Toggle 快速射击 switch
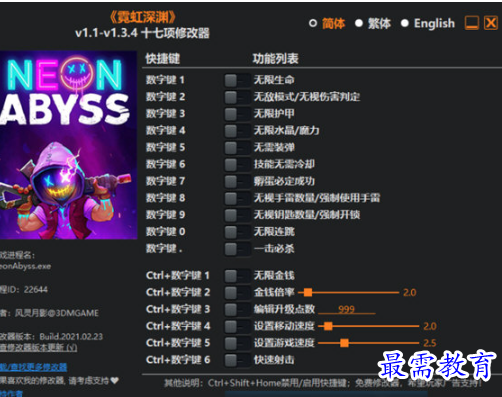This screenshot has height=397, width=502. pos(237,360)
